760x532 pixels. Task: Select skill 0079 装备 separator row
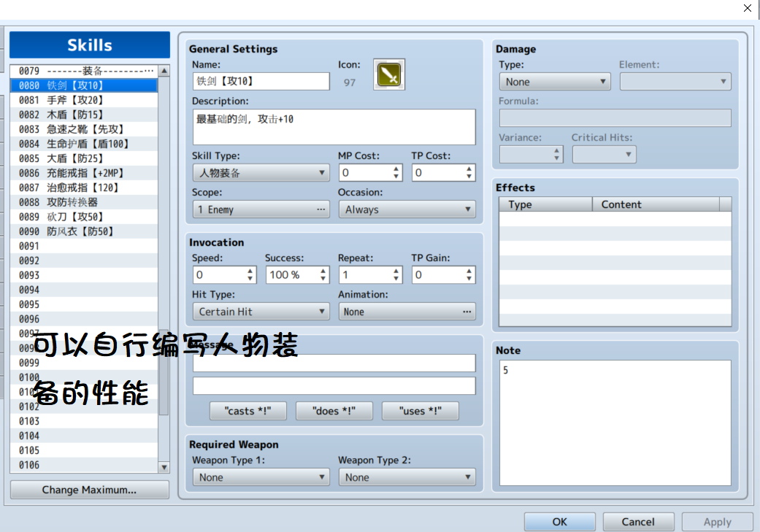click(x=84, y=71)
